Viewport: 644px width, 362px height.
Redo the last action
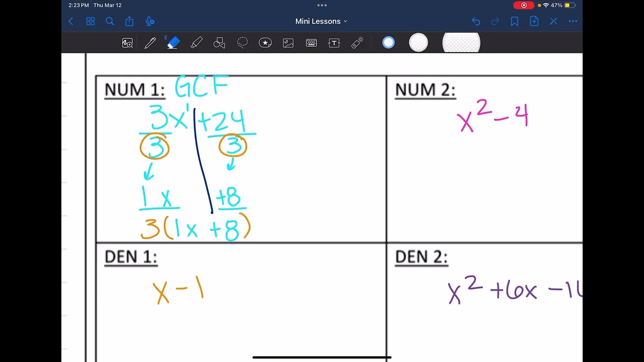coord(495,21)
